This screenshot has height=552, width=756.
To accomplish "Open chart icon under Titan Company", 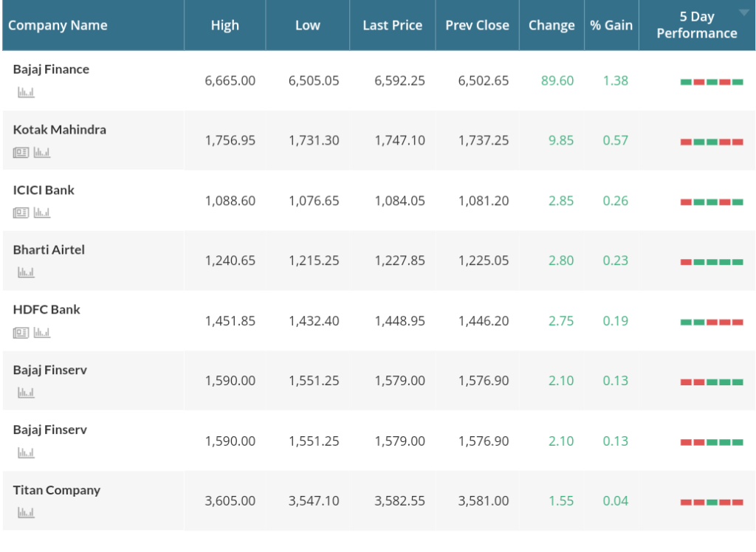I will pos(26,512).
